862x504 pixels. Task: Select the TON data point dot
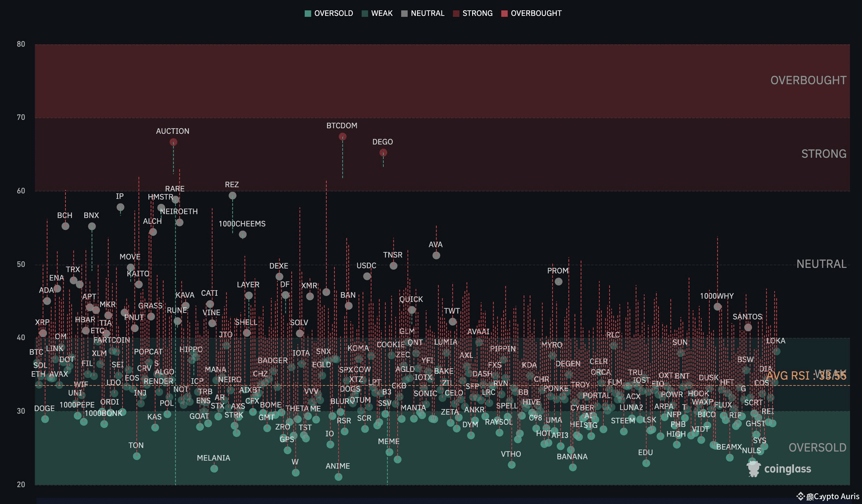point(136,456)
